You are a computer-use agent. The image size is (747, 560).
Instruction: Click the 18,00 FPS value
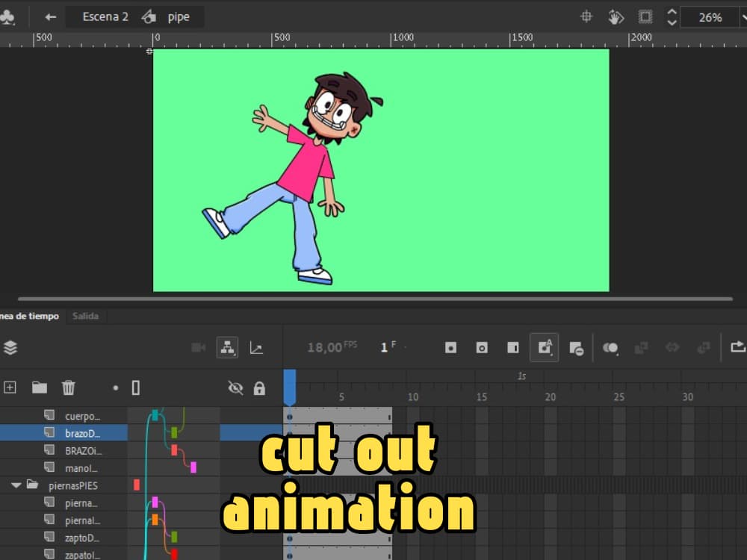click(332, 347)
